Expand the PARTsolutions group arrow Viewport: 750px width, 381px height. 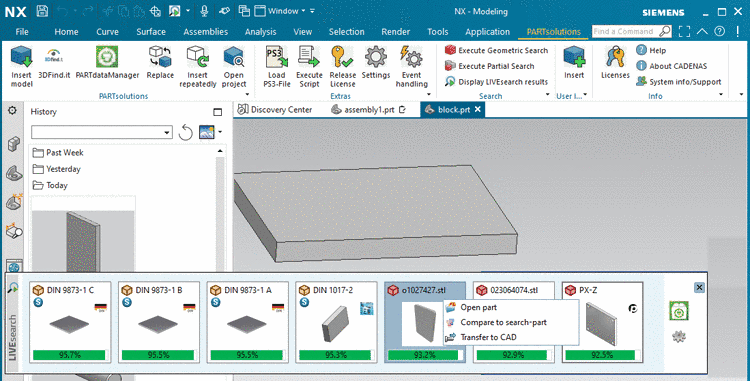(247, 95)
